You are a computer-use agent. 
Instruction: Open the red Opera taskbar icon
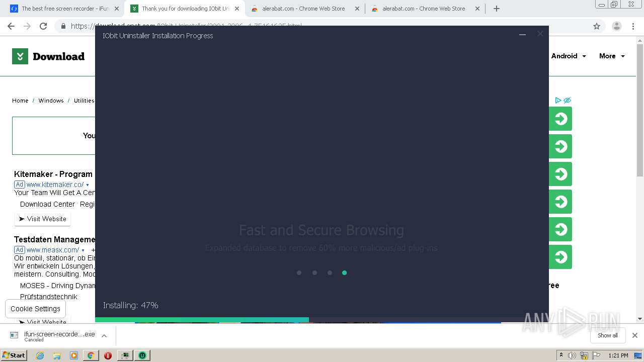pyautogui.click(x=108, y=355)
